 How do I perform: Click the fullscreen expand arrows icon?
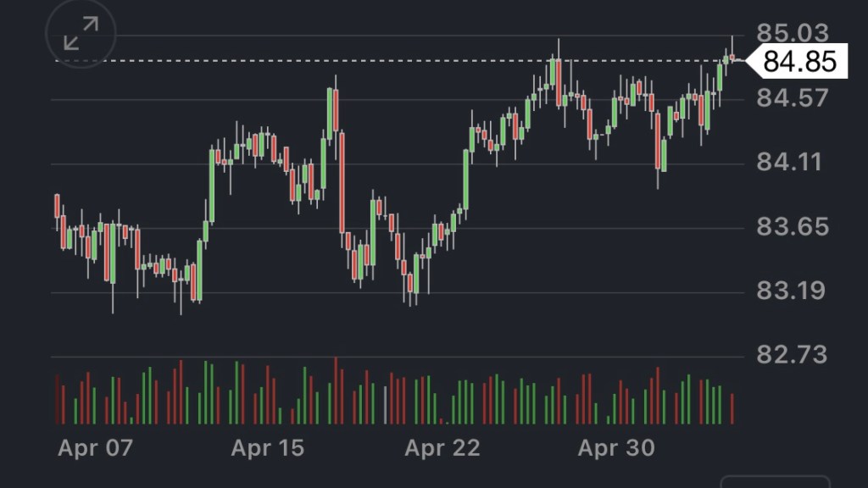coord(81,35)
